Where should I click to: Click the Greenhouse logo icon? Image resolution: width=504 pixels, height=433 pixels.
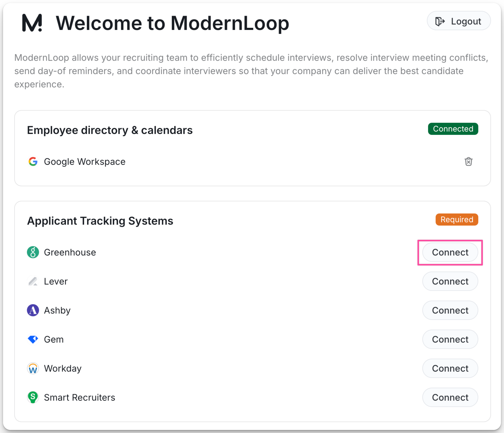(33, 252)
